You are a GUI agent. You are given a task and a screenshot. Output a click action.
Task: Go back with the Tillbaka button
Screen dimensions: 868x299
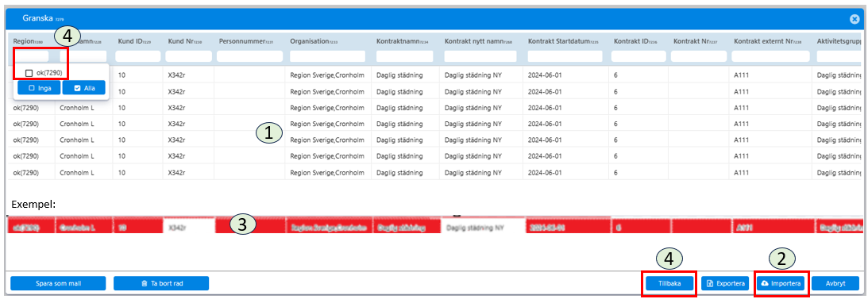[x=669, y=283]
